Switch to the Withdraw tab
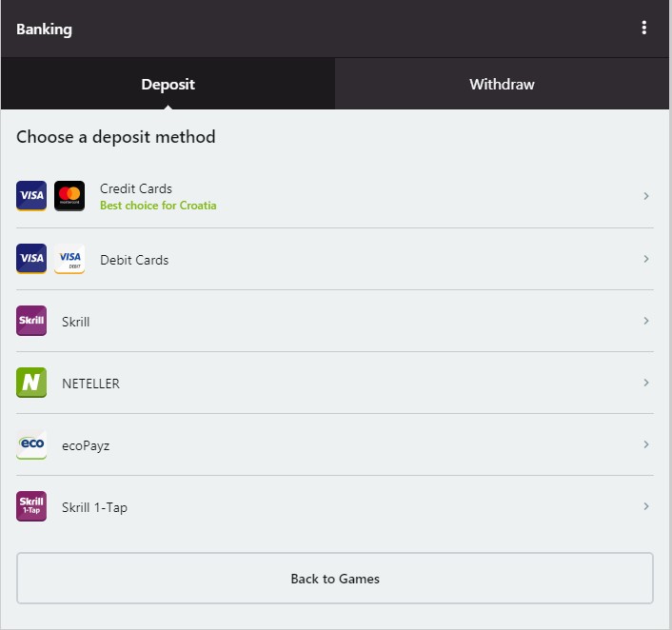Viewport: 672px width, 630px height. click(503, 84)
